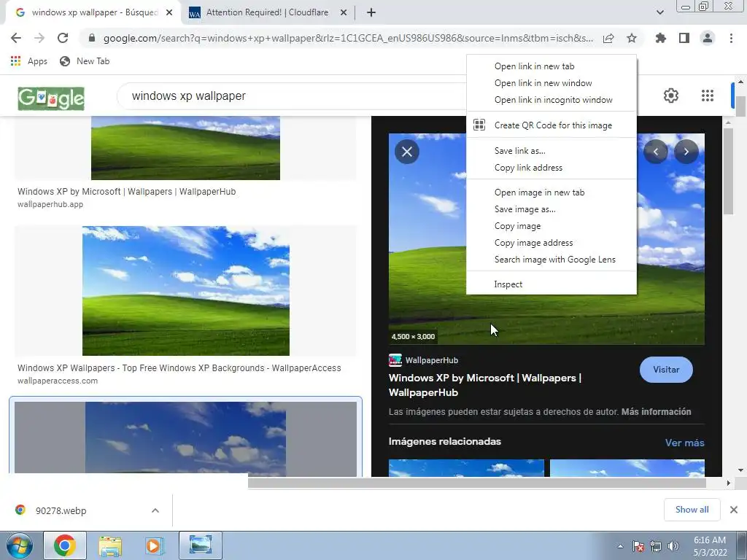This screenshot has height=560, width=747.
Task: Close the Cloudflare tab
Action: coord(343,12)
